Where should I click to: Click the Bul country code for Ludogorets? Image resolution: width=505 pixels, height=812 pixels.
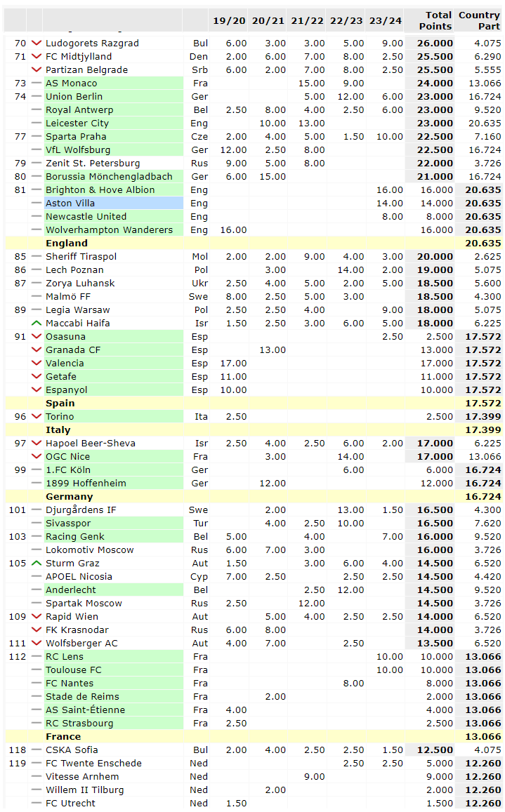coord(201,43)
